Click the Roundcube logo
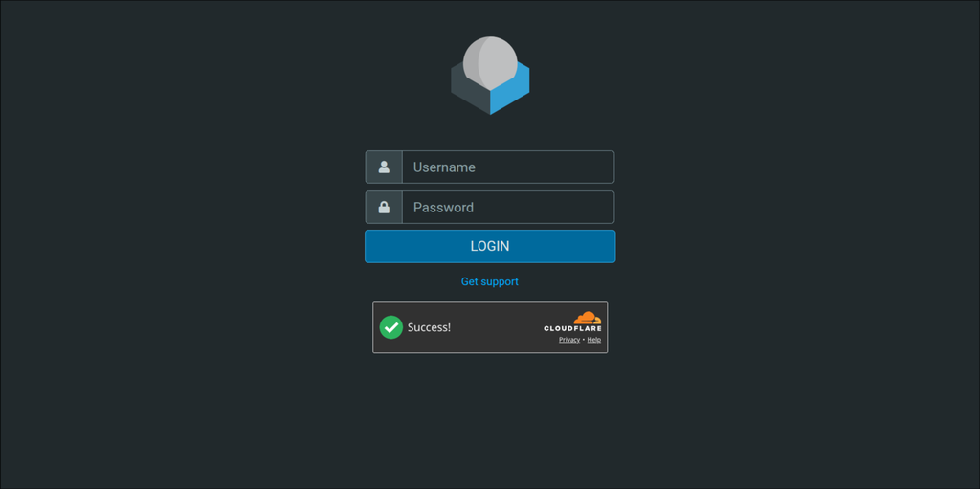This screenshot has width=980, height=489. pos(490,76)
